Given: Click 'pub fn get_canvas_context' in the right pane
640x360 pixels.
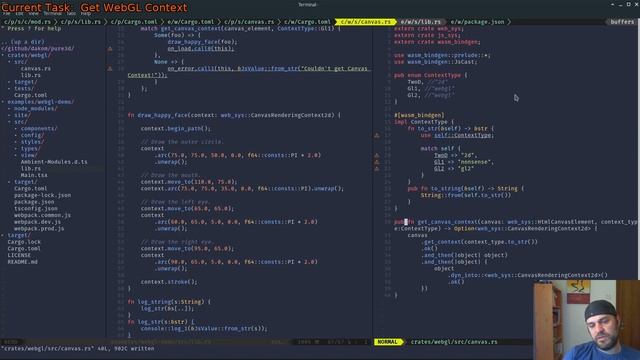Looking at the screenshot, I should pyautogui.click(x=436, y=222).
